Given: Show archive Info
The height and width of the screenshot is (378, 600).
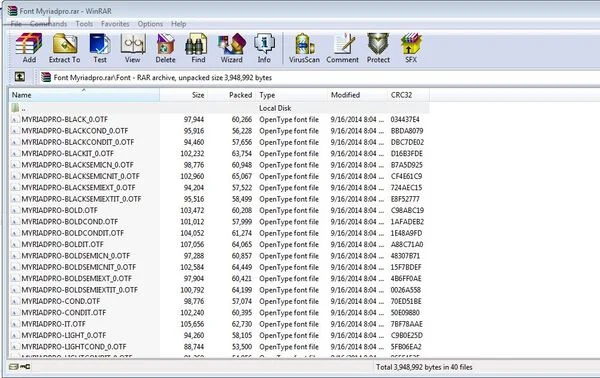Looking at the screenshot, I should coord(264,48).
